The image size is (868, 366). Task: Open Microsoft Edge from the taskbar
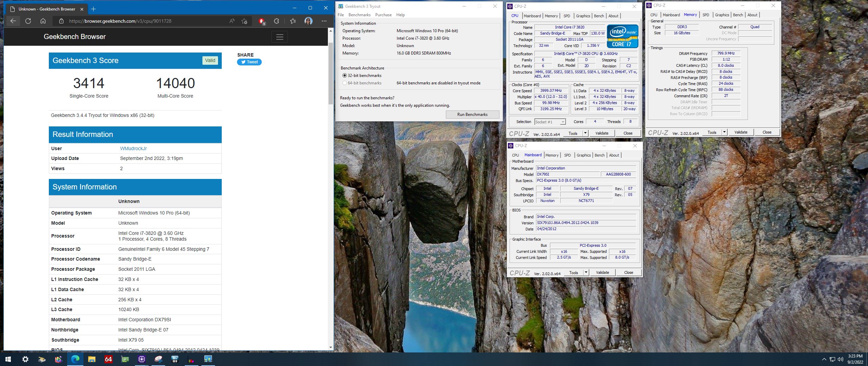tap(75, 359)
